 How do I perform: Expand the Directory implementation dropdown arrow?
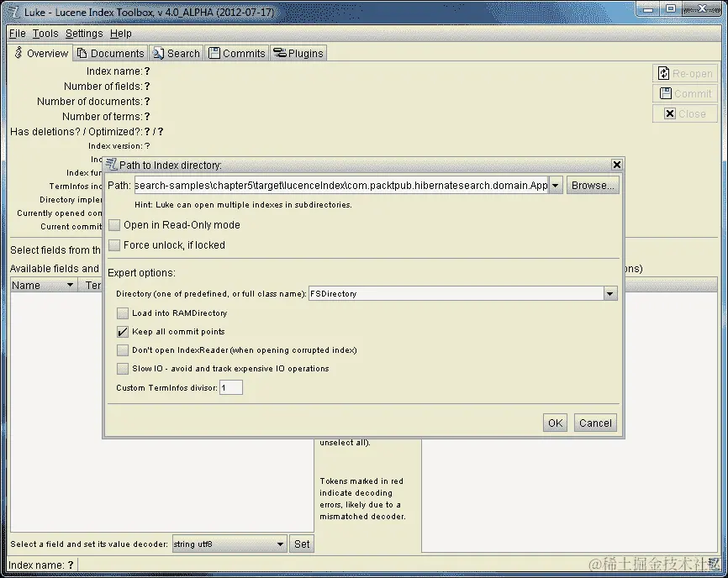pyautogui.click(x=610, y=294)
